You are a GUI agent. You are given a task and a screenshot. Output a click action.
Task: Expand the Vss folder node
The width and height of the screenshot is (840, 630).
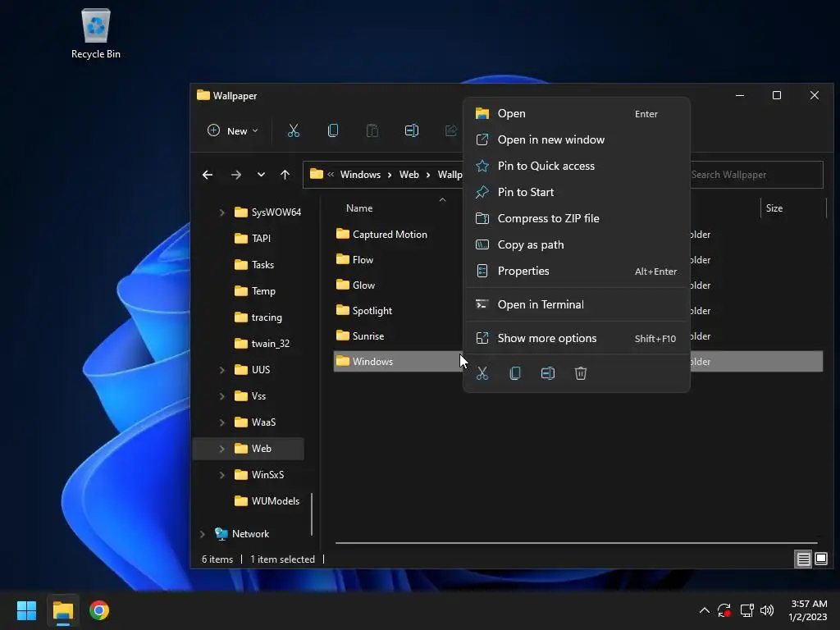(221, 396)
